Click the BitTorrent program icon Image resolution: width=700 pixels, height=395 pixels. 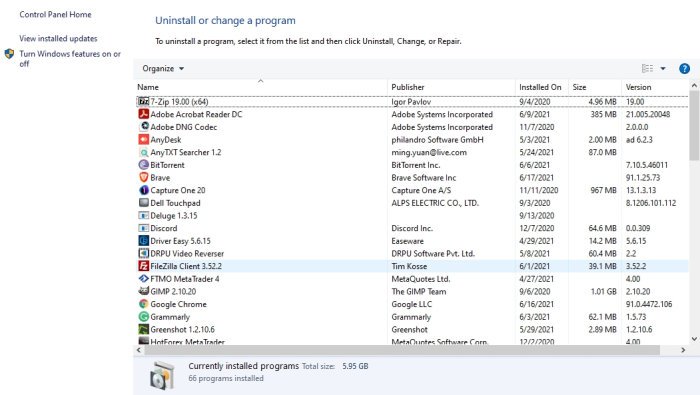click(143, 165)
